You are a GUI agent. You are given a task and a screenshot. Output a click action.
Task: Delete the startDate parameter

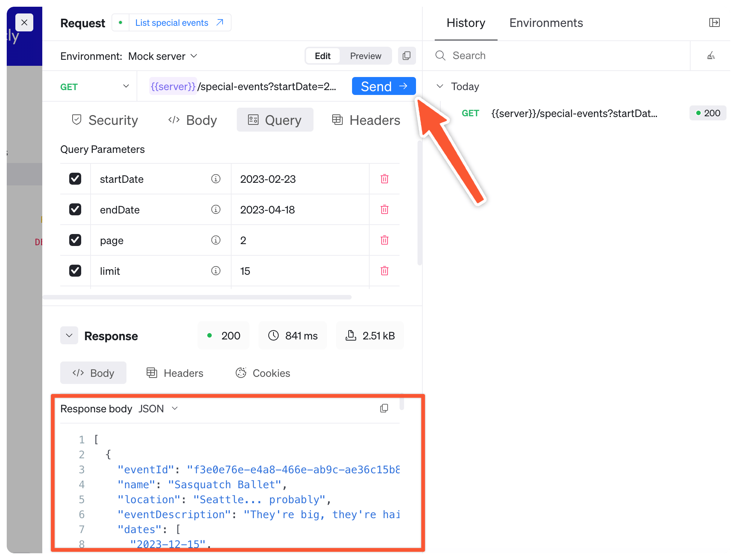click(385, 179)
